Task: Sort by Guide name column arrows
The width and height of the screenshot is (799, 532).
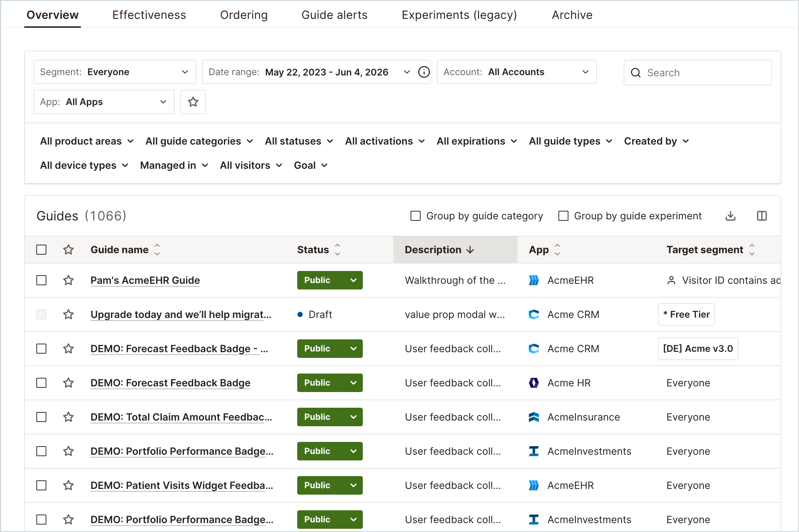Action: tap(157, 250)
